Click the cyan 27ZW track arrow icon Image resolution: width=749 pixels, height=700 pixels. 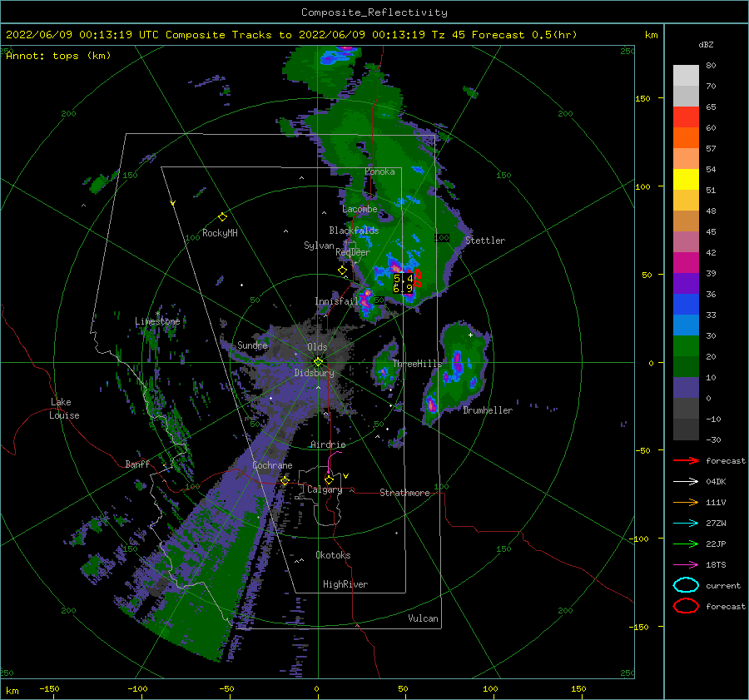click(x=686, y=524)
